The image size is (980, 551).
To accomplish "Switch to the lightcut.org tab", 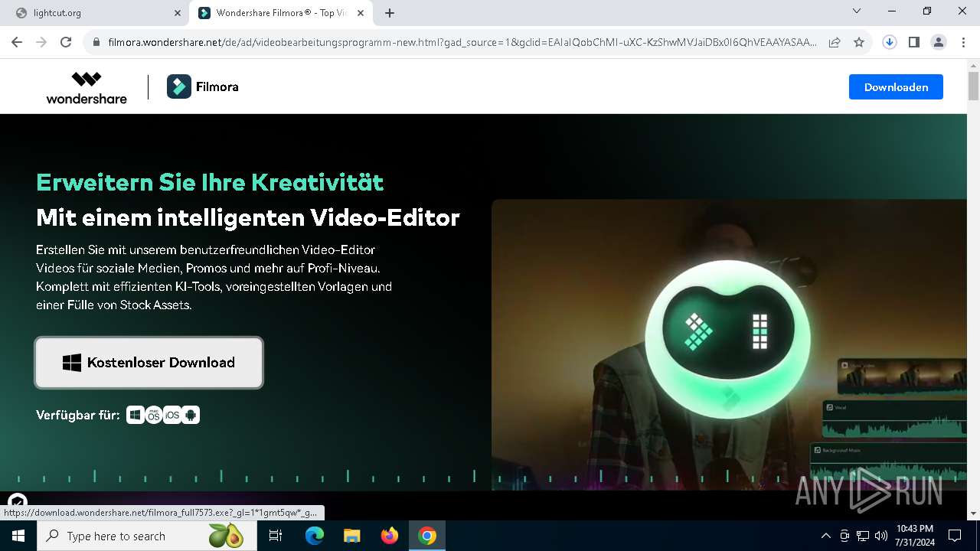I will point(95,13).
